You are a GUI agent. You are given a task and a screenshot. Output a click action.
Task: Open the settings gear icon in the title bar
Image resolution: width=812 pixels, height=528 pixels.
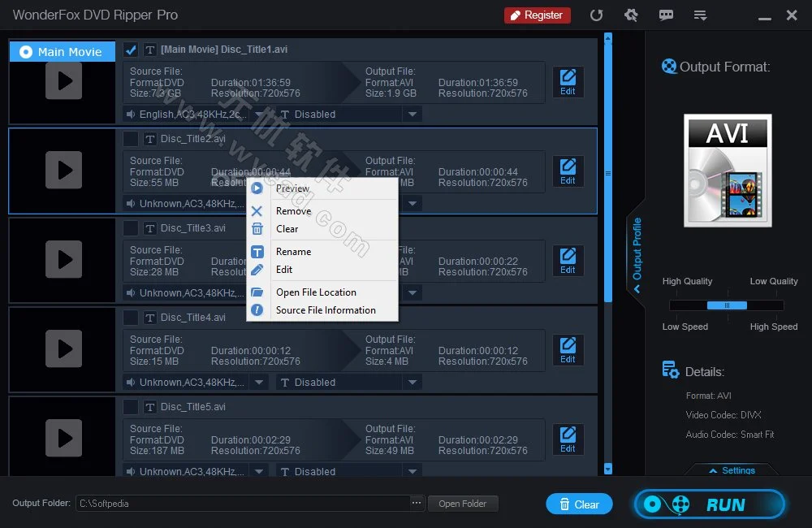tap(632, 15)
